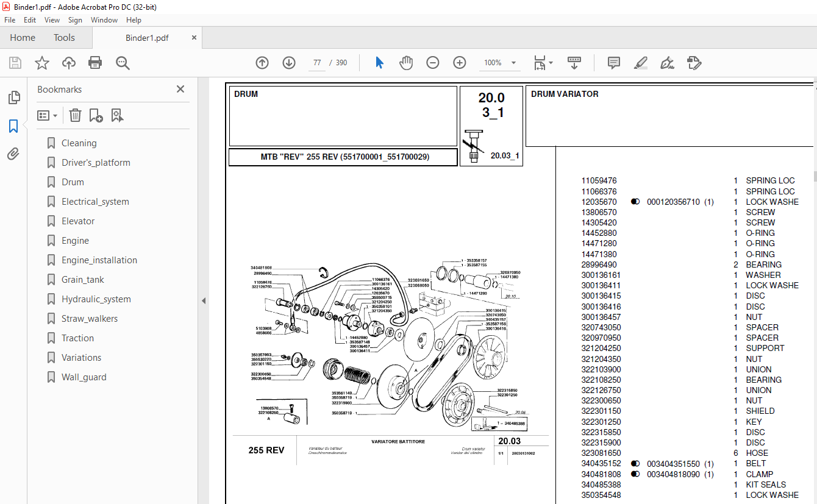The width and height of the screenshot is (817, 504).
Task: Go to previous page arrow
Action: [262, 63]
